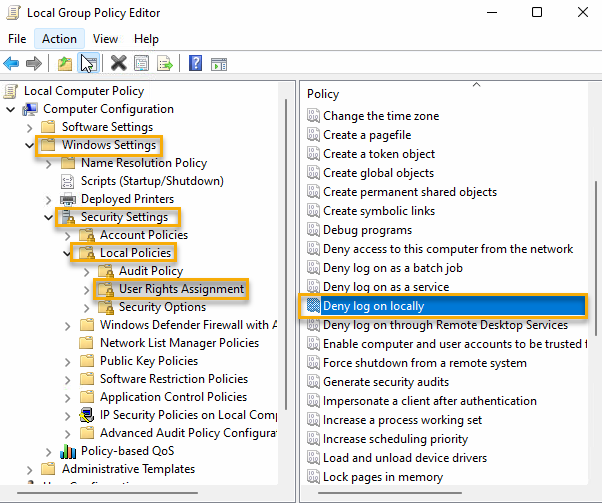The height and width of the screenshot is (503, 602).
Task: Open Properties toolbar icon
Action: tap(142, 63)
